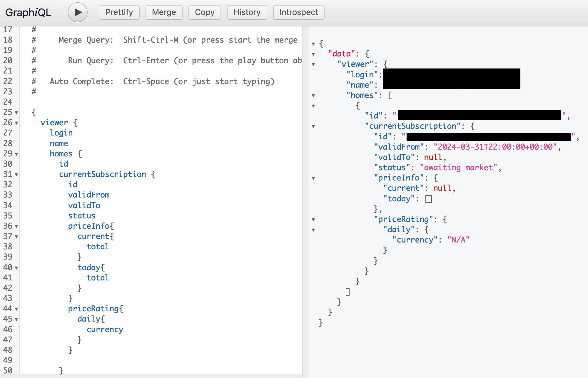Collapse the "homes" array in results
588x378 pixels.
tap(313, 96)
